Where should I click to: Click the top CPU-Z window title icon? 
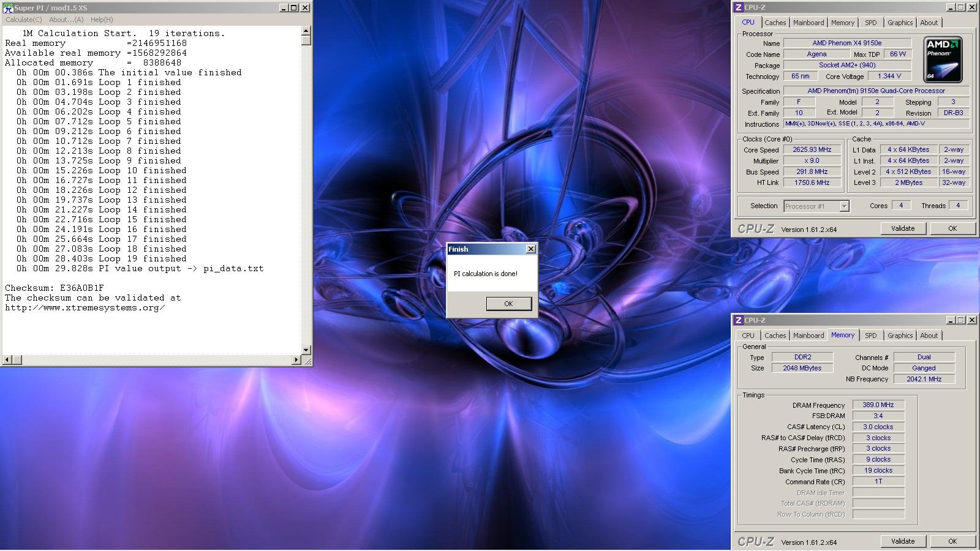739,7
